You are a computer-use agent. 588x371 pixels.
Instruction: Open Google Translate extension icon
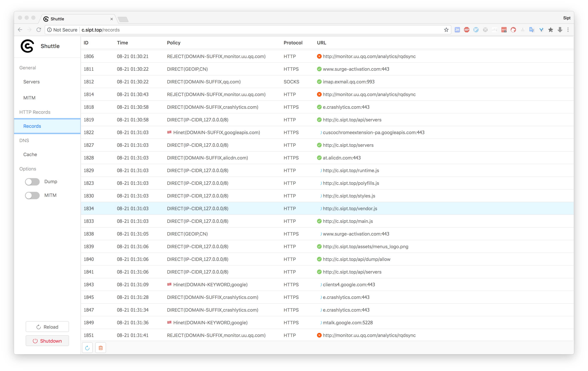click(x=532, y=30)
